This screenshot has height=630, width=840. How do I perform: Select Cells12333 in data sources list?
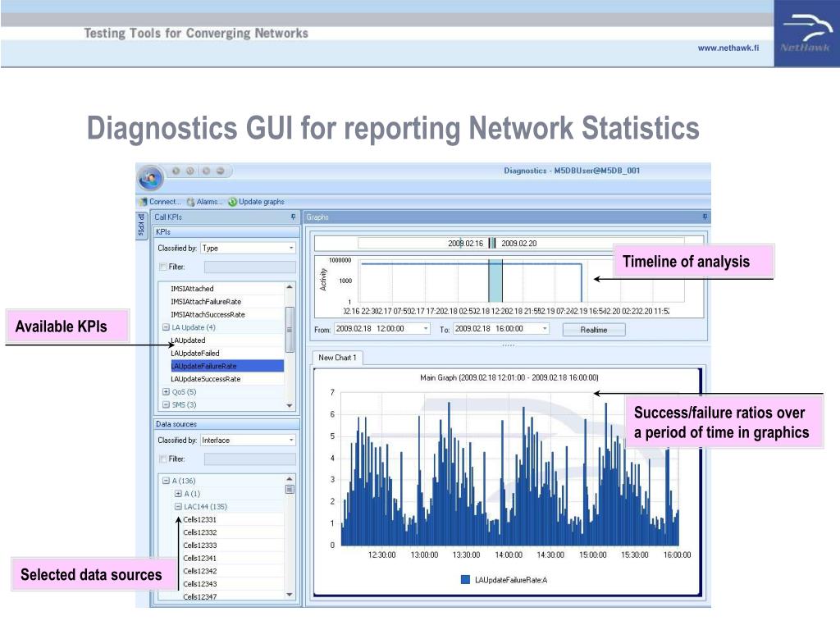tap(200, 546)
